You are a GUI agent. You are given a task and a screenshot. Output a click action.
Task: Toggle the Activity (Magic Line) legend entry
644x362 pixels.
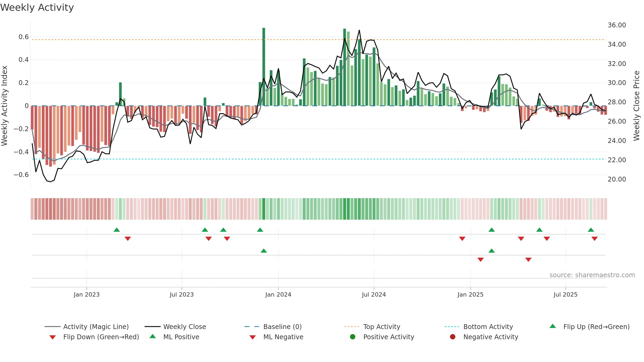click(87, 327)
